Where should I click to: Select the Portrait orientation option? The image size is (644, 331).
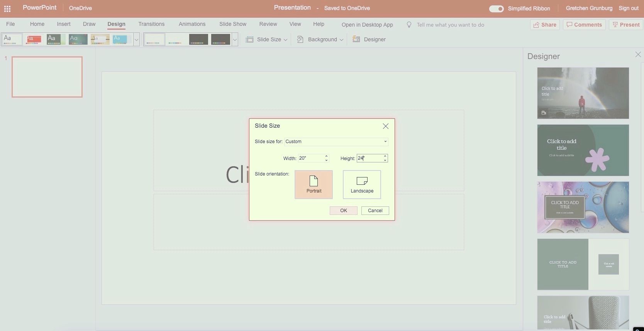[x=314, y=184]
